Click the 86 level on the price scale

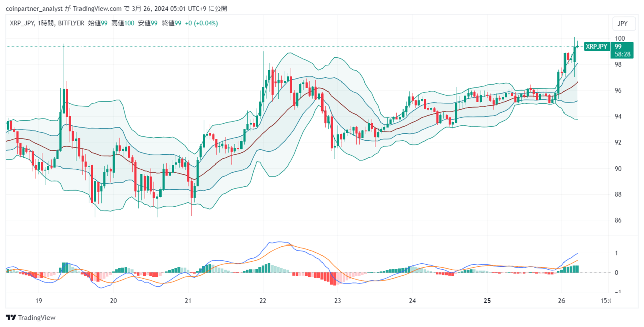[618, 220]
